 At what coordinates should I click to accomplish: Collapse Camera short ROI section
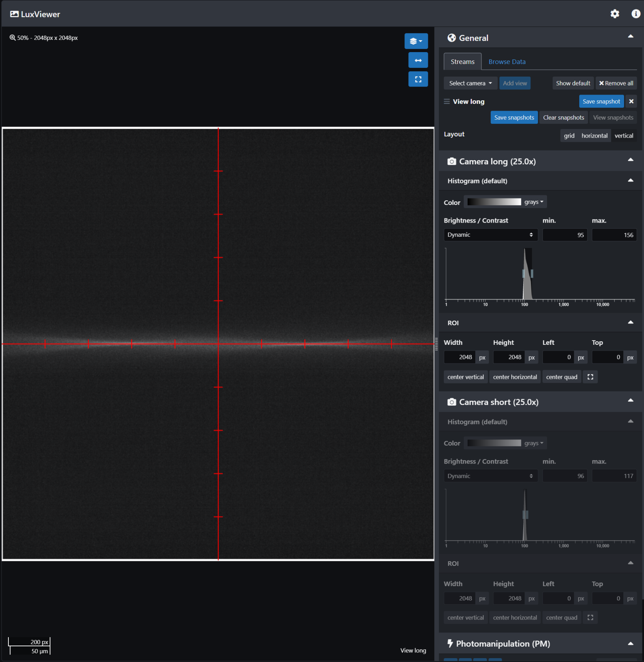[x=630, y=563]
